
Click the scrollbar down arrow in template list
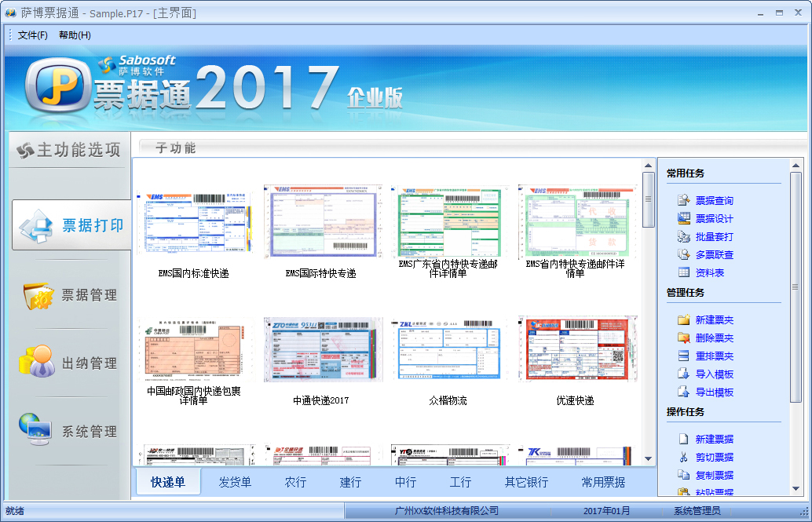[647, 459]
